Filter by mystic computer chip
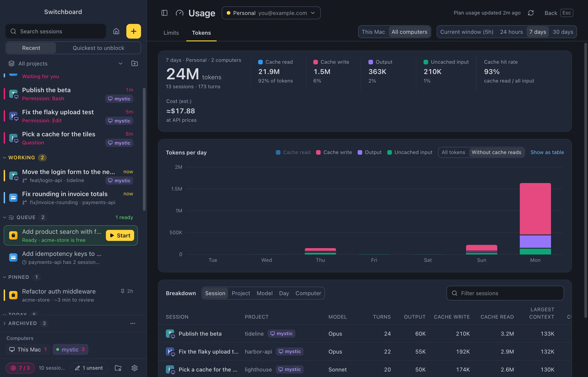The width and height of the screenshot is (588, 377). (71, 350)
